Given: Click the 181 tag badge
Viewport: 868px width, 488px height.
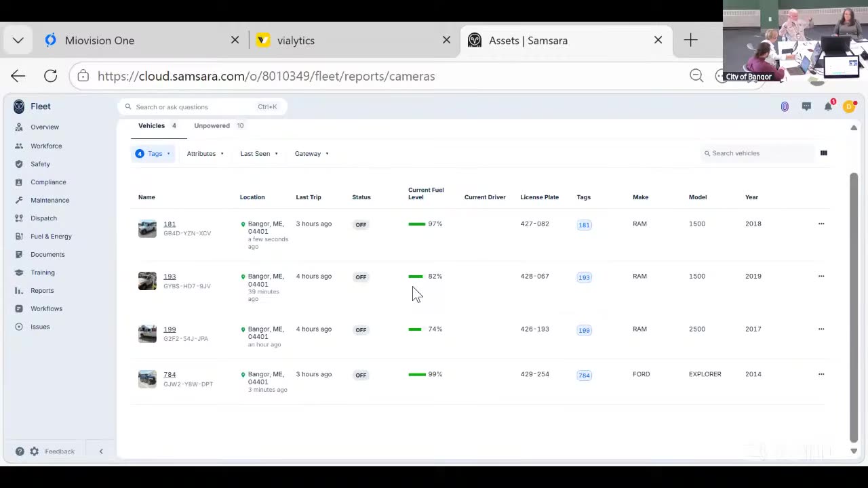Looking at the screenshot, I should pyautogui.click(x=584, y=224).
